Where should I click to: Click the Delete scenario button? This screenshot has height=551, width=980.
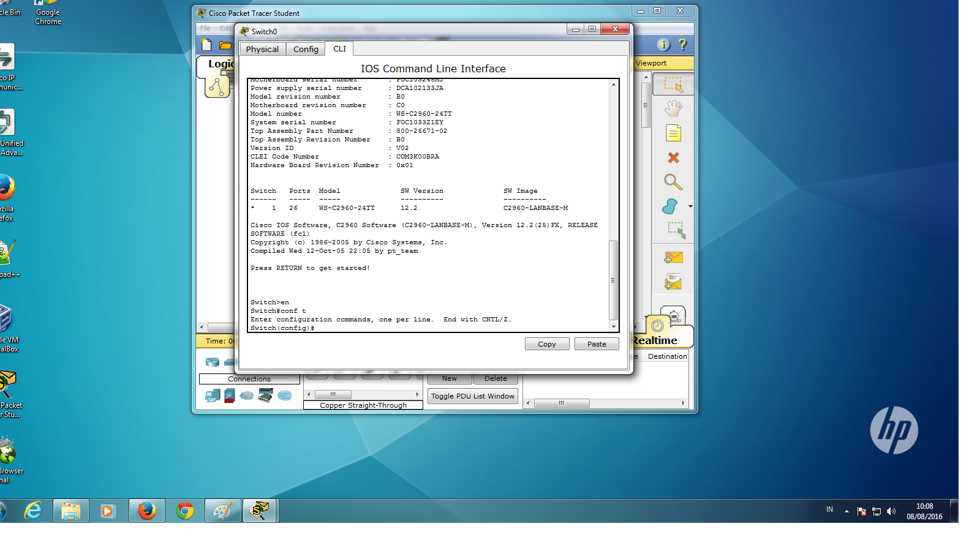coord(496,379)
